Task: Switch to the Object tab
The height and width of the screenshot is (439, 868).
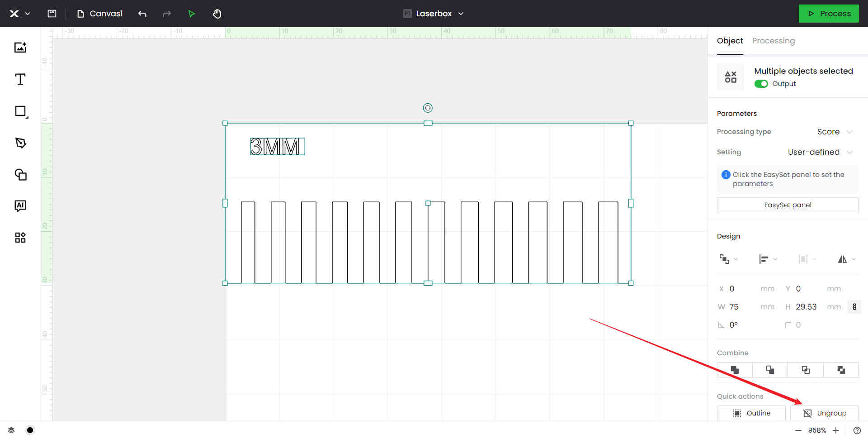Action: point(730,41)
